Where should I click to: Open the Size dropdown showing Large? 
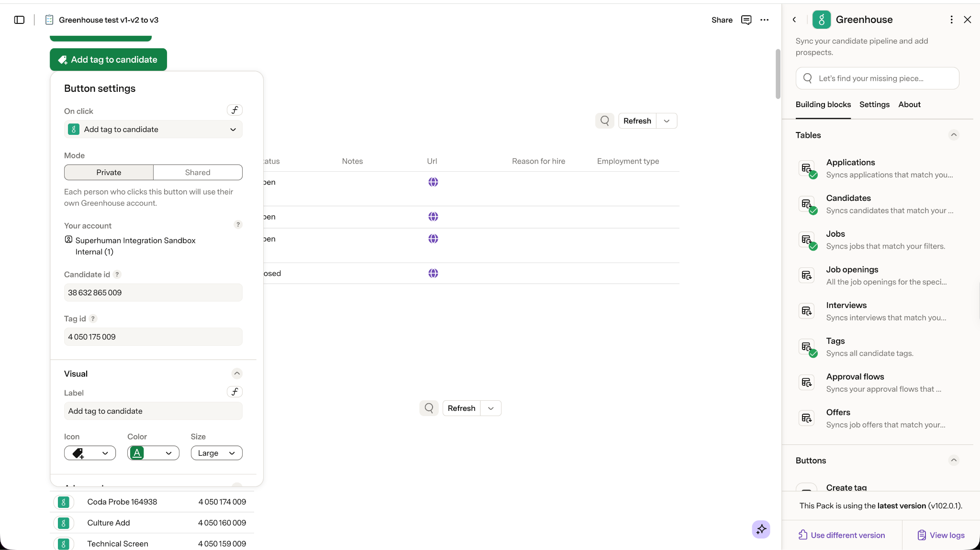click(x=216, y=453)
